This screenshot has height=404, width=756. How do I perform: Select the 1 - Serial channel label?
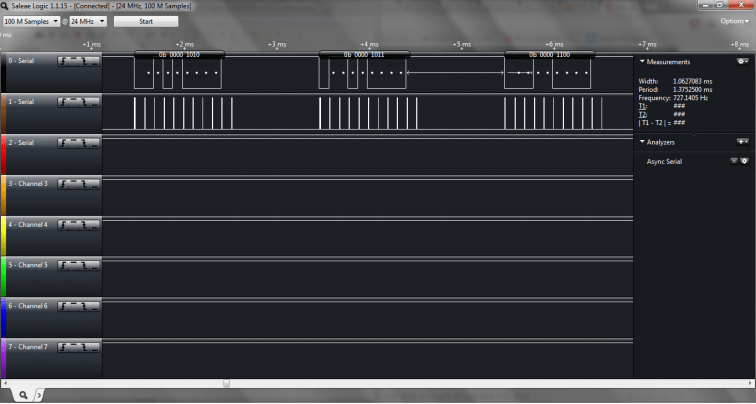tap(21, 102)
